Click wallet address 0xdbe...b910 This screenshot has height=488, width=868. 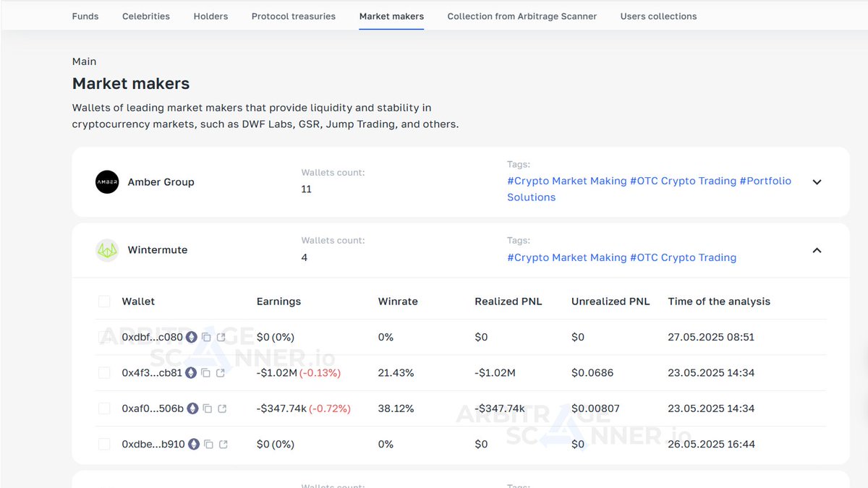[x=153, y=444]
